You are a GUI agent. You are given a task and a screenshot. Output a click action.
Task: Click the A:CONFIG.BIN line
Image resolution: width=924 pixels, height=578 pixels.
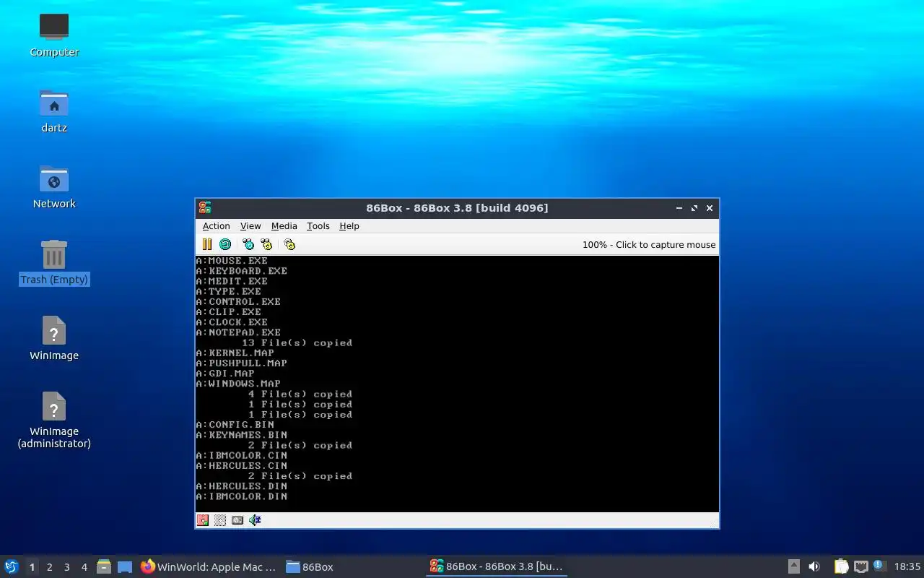click(235, 424)
